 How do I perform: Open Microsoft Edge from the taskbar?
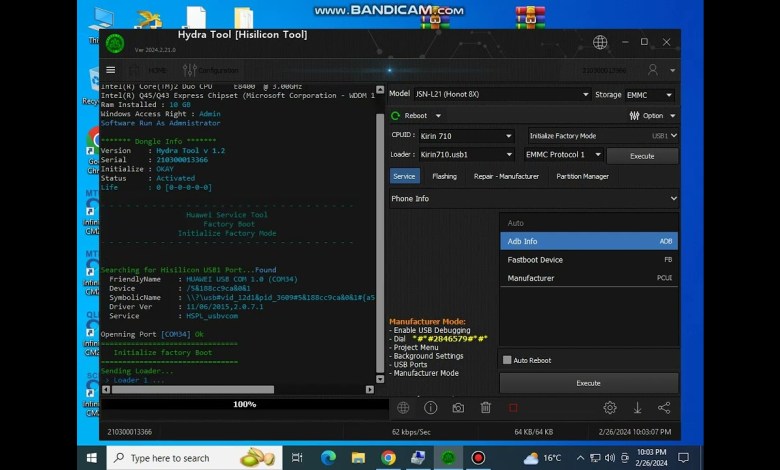(x=328, y=458)
